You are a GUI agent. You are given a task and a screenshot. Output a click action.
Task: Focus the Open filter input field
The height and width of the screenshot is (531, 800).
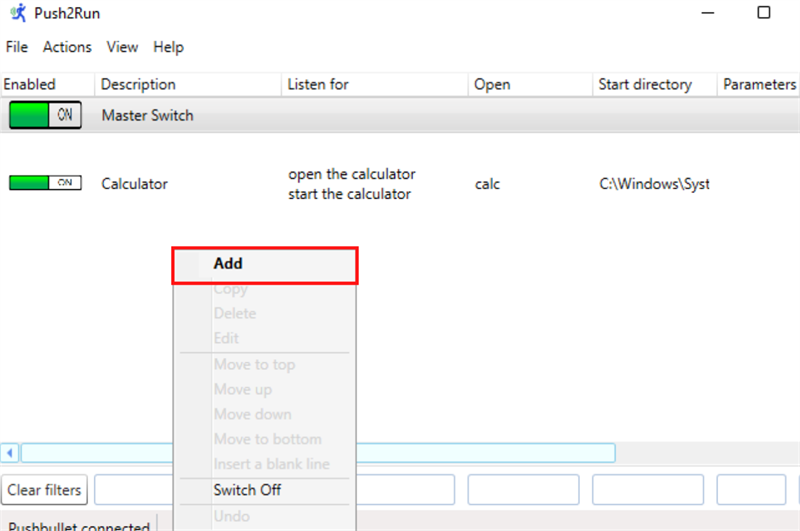(x=523, y=490)
